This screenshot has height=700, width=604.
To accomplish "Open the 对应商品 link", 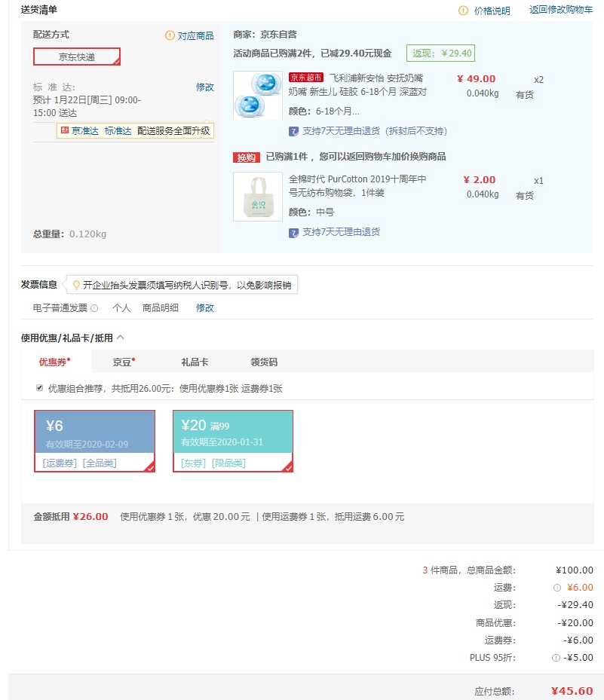I will click(x=195, y=35).
